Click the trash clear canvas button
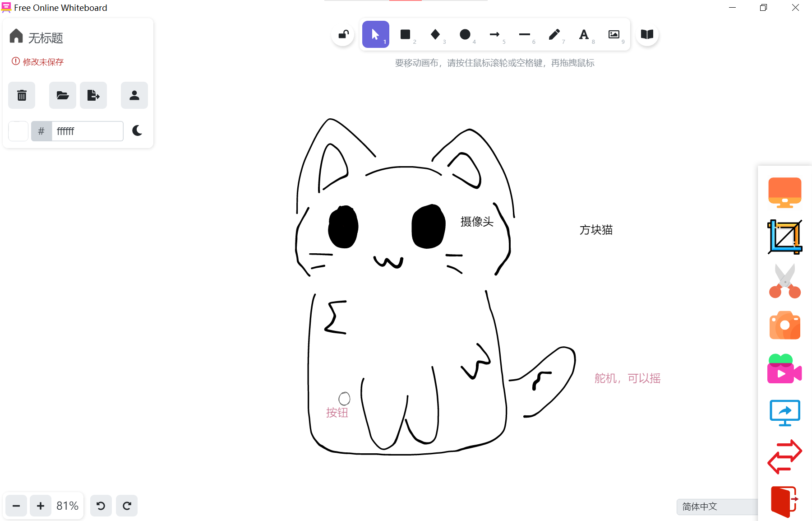Screen dimensions: 812x521 point(22,95)
